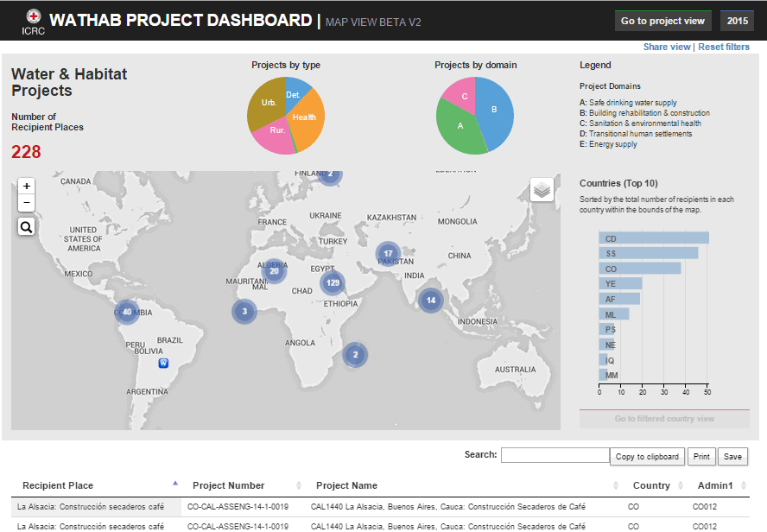Go to project view
This screenshot has width=767, height=532.
point(662,21)
